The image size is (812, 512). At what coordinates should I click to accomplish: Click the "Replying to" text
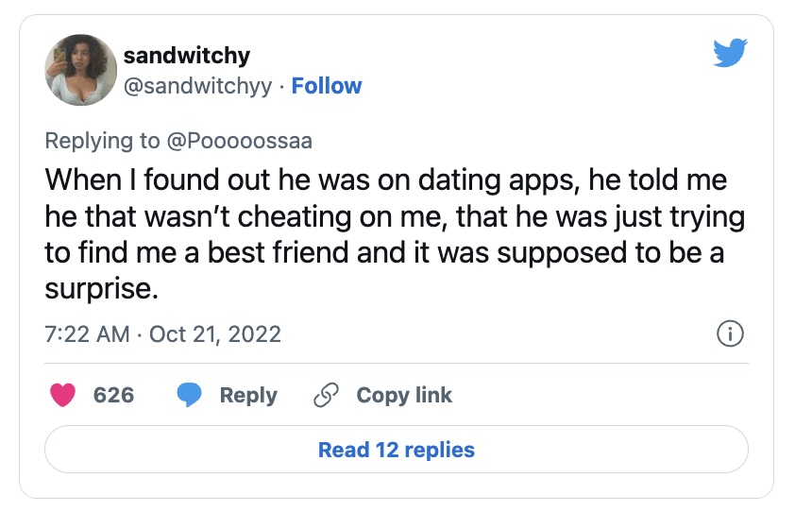coord(103,141)
